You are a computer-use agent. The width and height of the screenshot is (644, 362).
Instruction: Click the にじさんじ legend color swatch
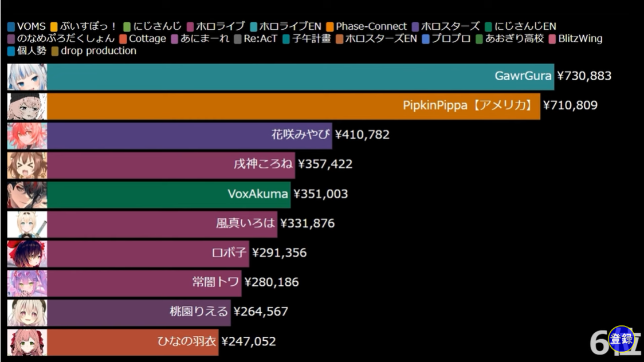[127, 27]
